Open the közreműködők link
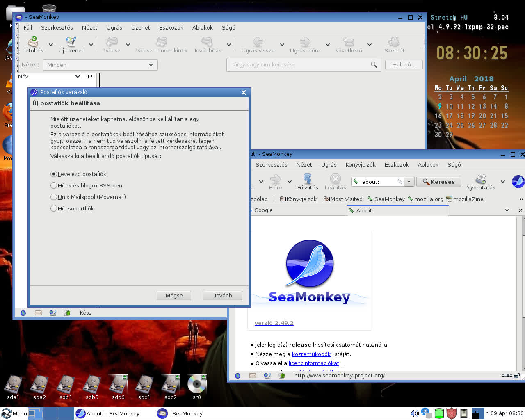 (x=311, y=354)
